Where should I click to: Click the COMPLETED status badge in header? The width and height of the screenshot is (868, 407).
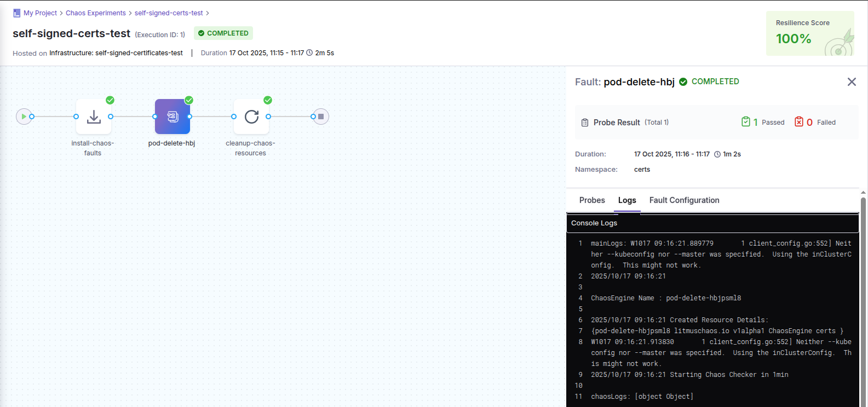coord(223,33)
